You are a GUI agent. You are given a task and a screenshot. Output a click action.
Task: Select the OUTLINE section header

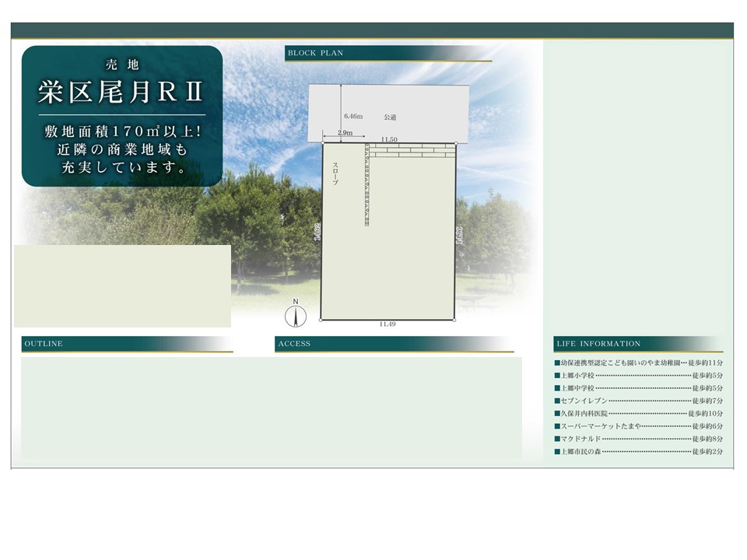click(44, 344)
